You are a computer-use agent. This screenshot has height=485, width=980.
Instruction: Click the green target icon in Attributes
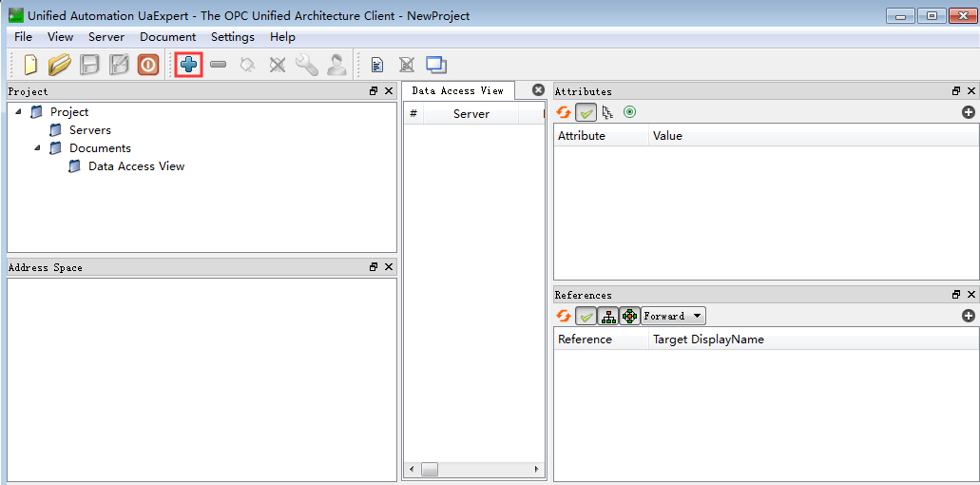click(x=629, y=112)
